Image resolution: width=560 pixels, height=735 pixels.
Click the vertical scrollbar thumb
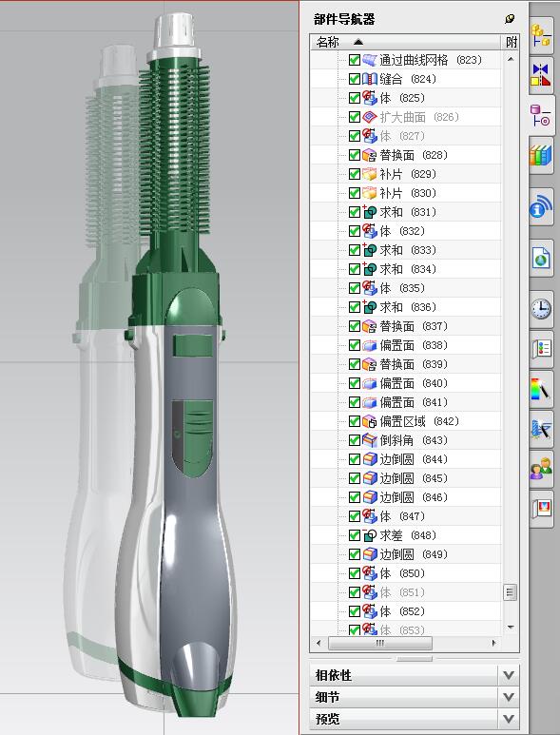[511, 592]
